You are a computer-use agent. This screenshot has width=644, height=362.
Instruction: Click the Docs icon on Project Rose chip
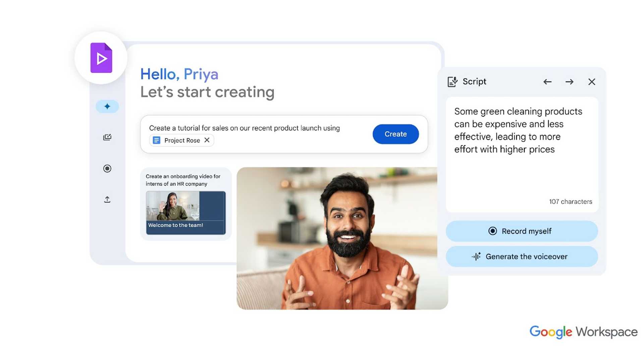pyautogui.click(x=156, y=140)
